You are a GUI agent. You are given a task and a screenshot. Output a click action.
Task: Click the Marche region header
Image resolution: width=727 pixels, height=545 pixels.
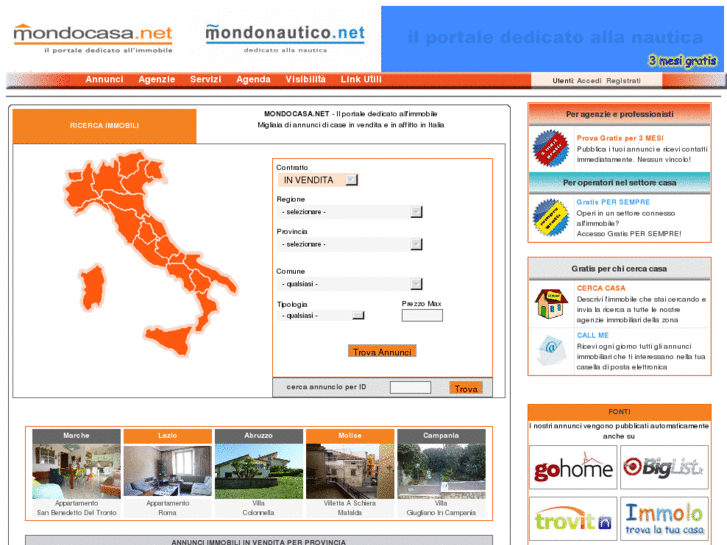77,436
